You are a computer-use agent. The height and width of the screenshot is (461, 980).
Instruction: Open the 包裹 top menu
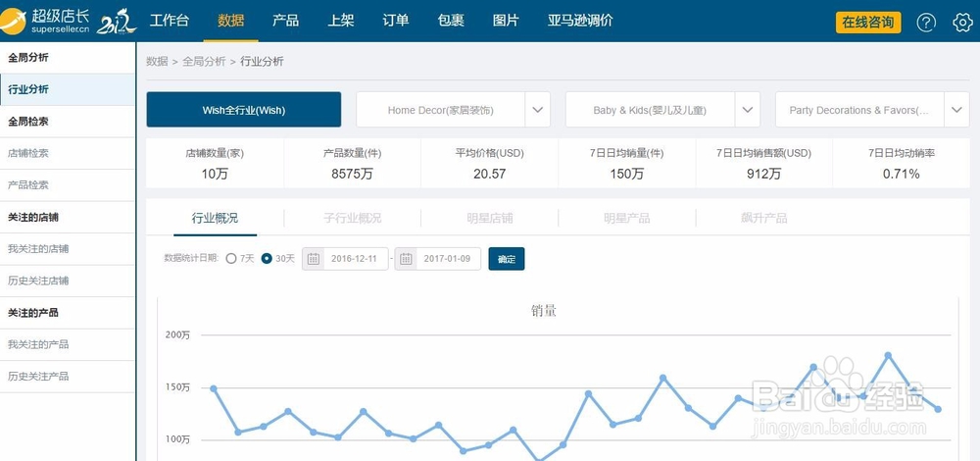451,21
